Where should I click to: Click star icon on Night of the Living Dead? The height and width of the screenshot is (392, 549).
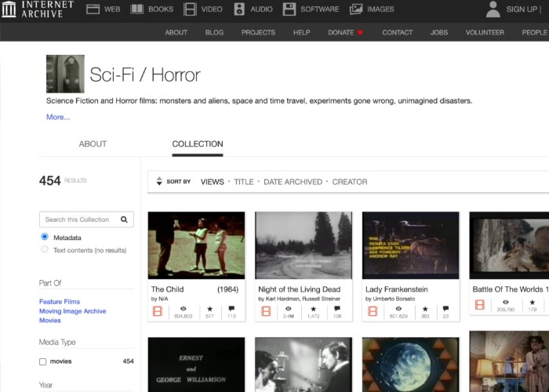[x=314, y=309]
